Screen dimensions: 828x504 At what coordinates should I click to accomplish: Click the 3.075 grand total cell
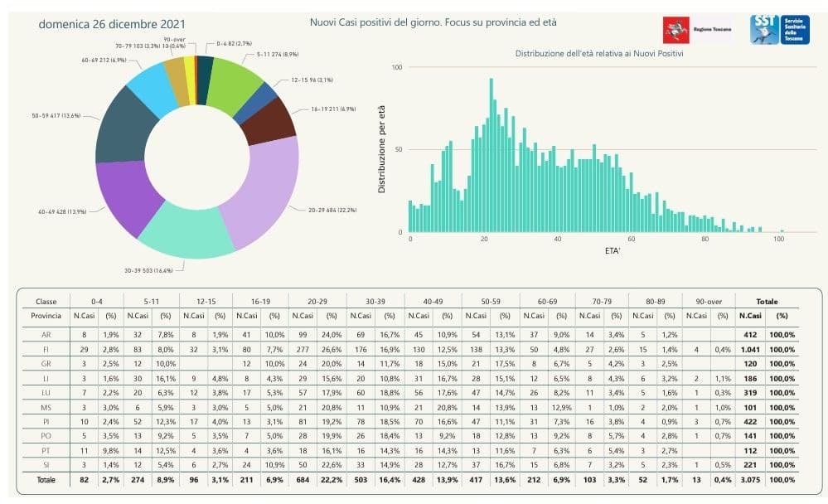[750, 480]
